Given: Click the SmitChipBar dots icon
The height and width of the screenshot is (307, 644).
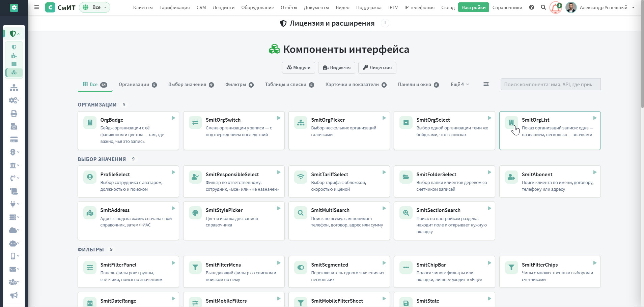Looking at the screenshot, I should 406,267.
